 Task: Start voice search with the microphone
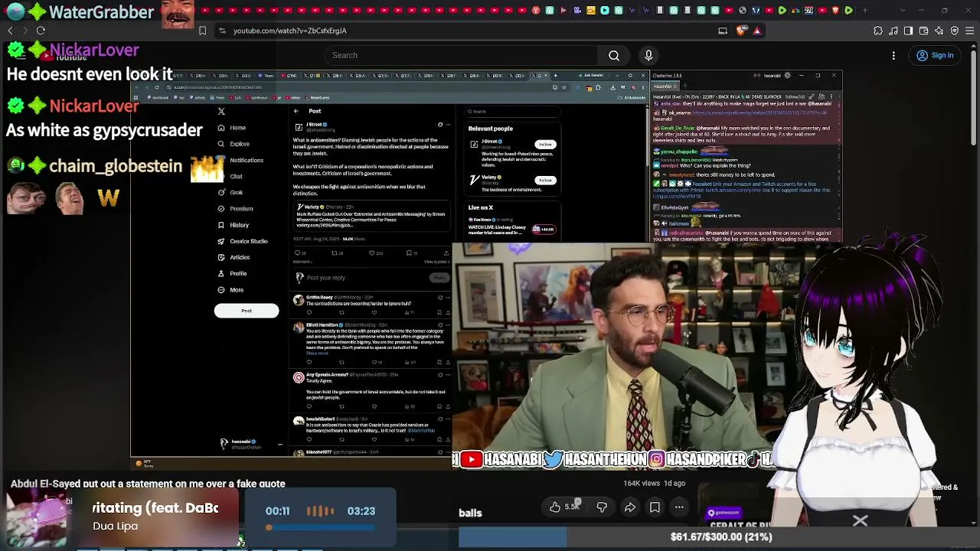coord(648,55)
